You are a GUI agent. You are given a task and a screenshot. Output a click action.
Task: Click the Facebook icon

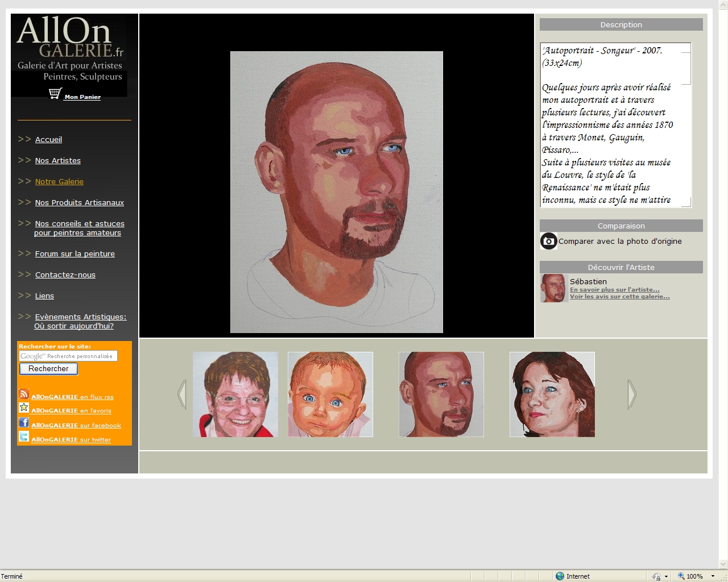pos(24,422)
